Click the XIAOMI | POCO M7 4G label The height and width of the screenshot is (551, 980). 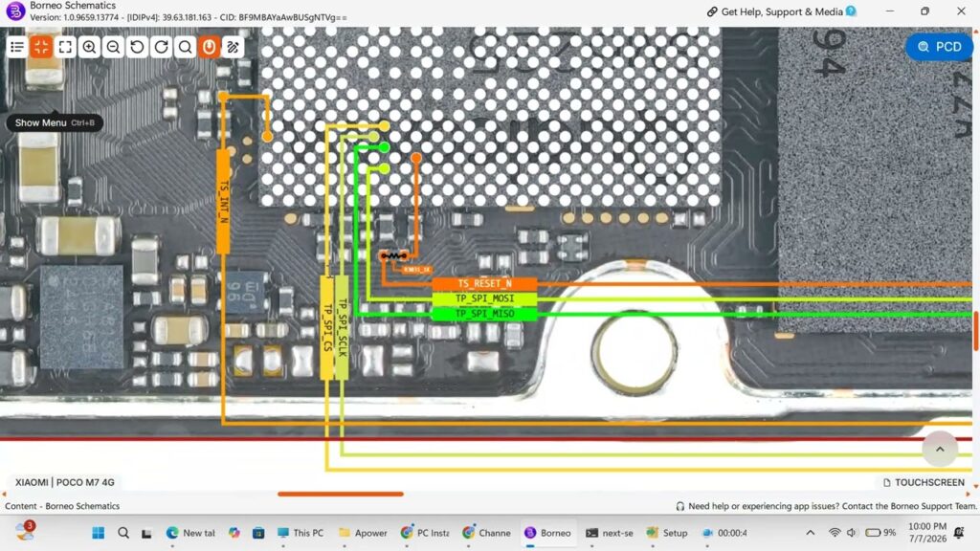tap(64, 482)
